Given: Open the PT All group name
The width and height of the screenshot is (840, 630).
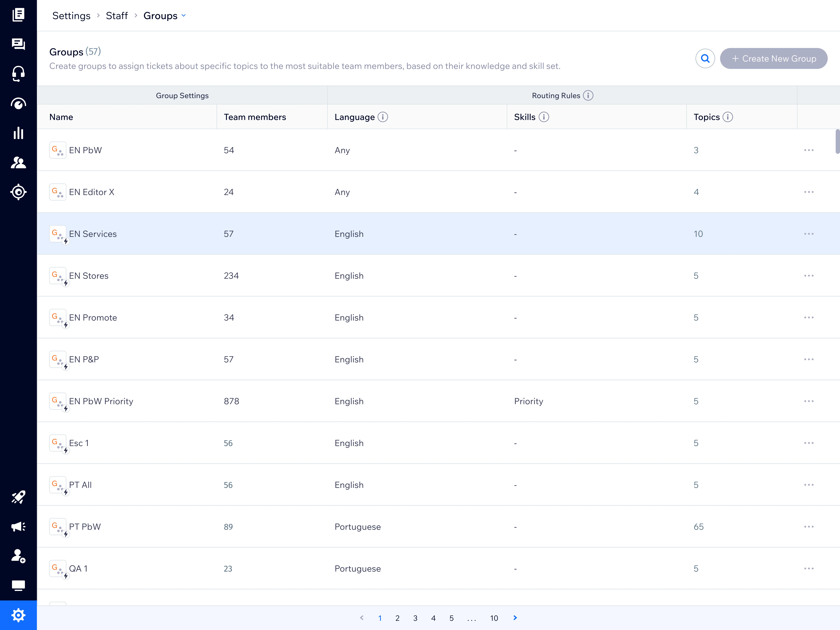Looking at the screenshot, I should (81, 485).
